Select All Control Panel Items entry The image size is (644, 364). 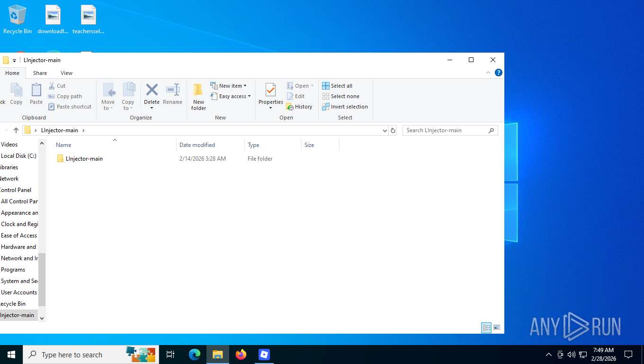point(19,201)
